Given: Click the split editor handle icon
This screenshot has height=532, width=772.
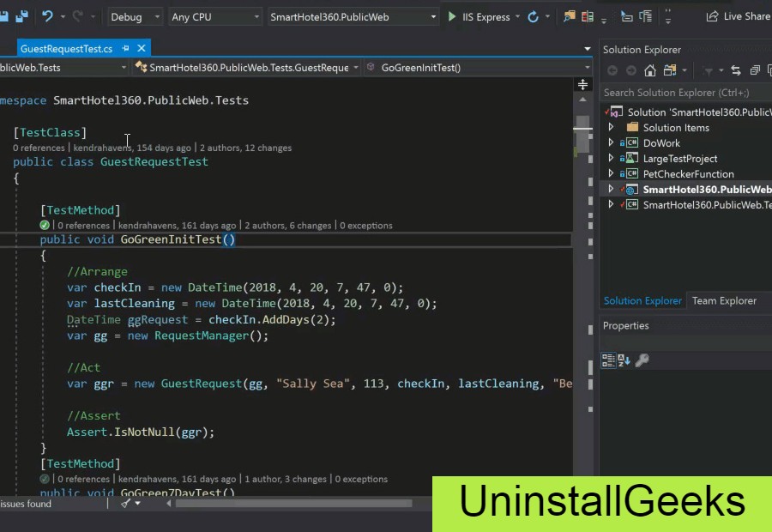Looking at the screenshot, I should tap(582, 85).
